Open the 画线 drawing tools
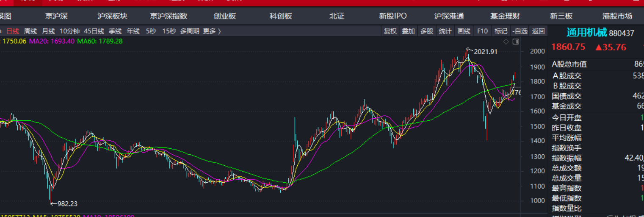The image size is (644, 217). (x=464, y=31)
